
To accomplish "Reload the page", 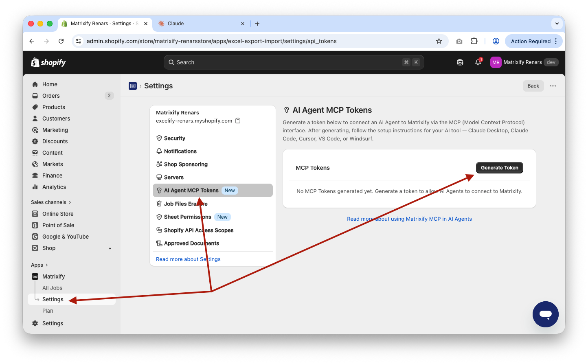I will (x=61, y=41).
